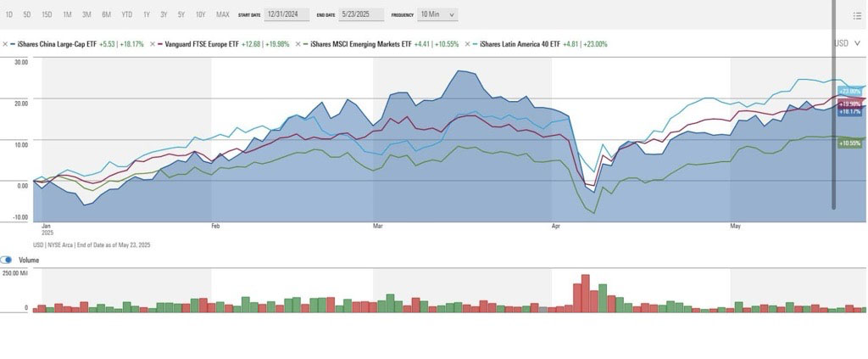Edit the end date field 5/23/2025
The height and width of the screenshot is (359, 868).
[361, 14]
